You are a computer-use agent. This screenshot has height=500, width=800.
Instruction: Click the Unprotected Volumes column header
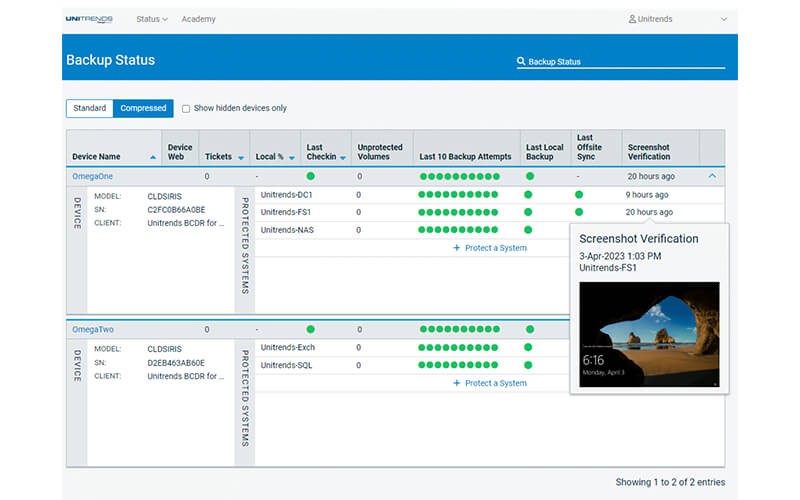380,152
